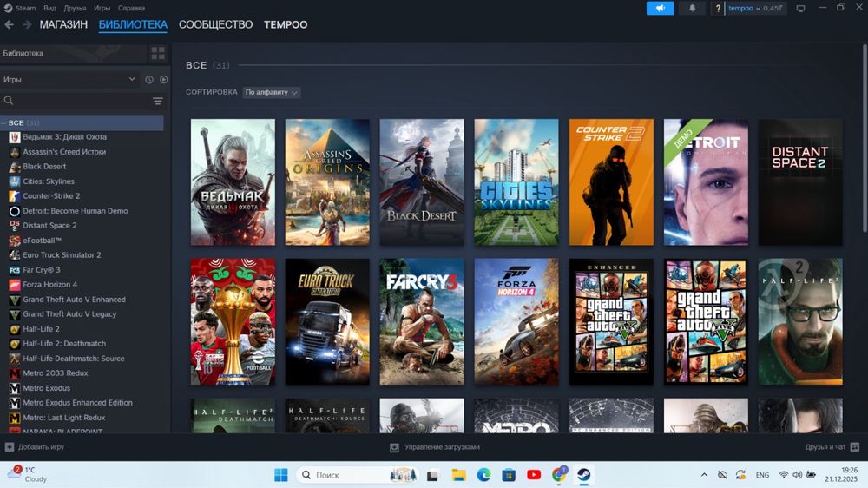Open the help question mark button
This screenshot has height=488, width=868.
[x=718, y=9]
